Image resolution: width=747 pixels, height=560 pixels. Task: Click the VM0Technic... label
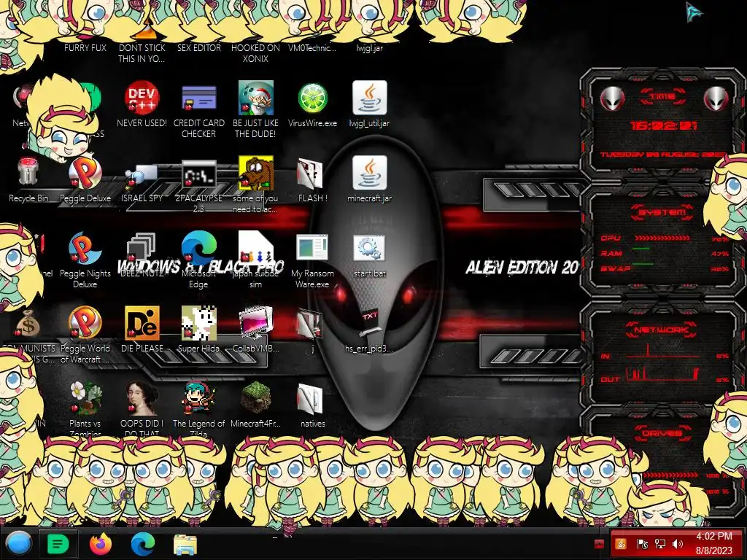point(312,47)
